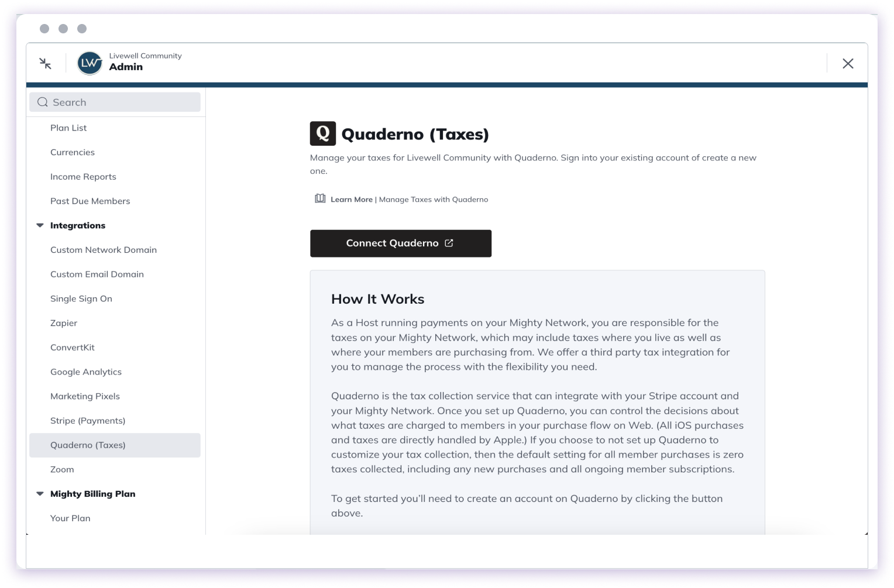Open the Zoom integration settings
Screen dimensions: 894x588
click(x=62, y=469)
